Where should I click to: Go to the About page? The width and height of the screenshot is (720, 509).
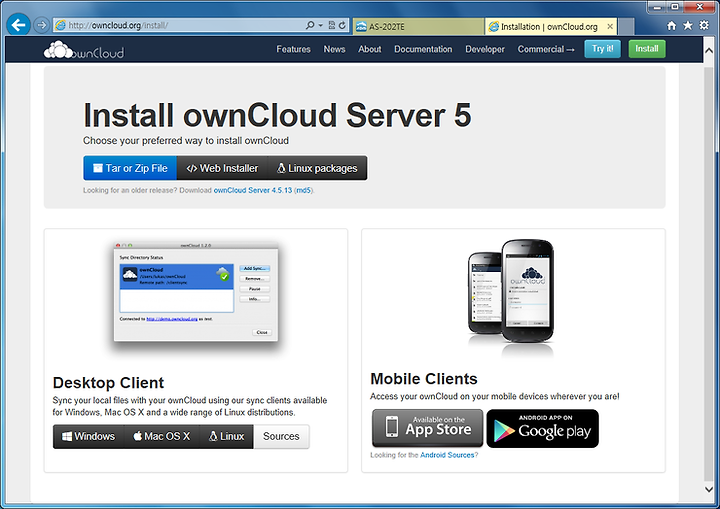click(370, 49)
